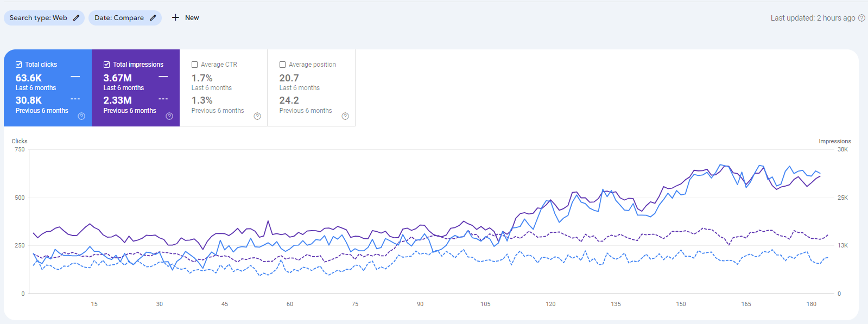Click help icon in Total impressions card
Image resolution: width=868 pixels, height=324 pixels.
pos(169,116)
